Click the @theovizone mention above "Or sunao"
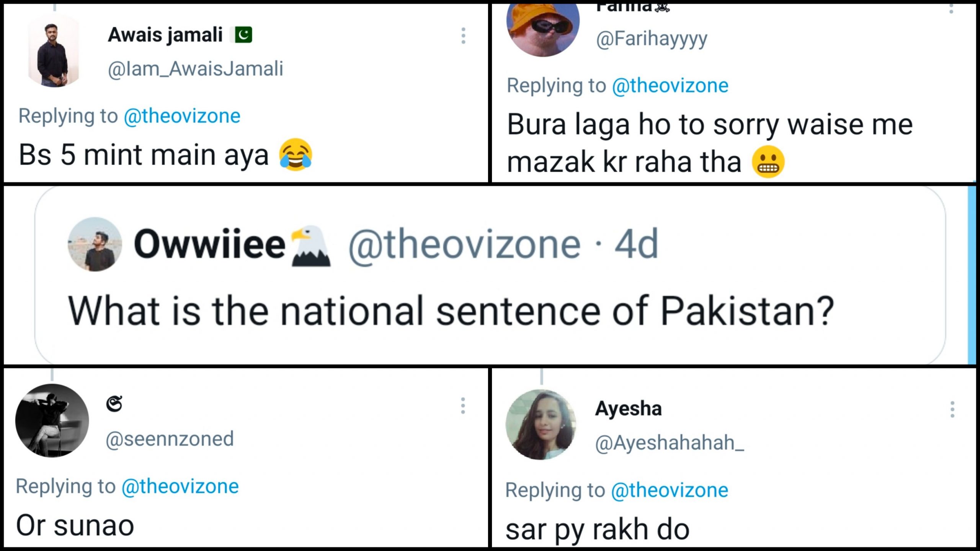The height and width of the screenshot is (551, 980). (180, 486)
